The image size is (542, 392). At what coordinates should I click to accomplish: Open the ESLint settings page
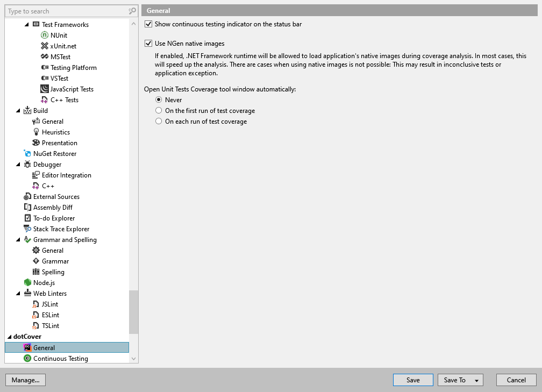click(x=51, y=315)
